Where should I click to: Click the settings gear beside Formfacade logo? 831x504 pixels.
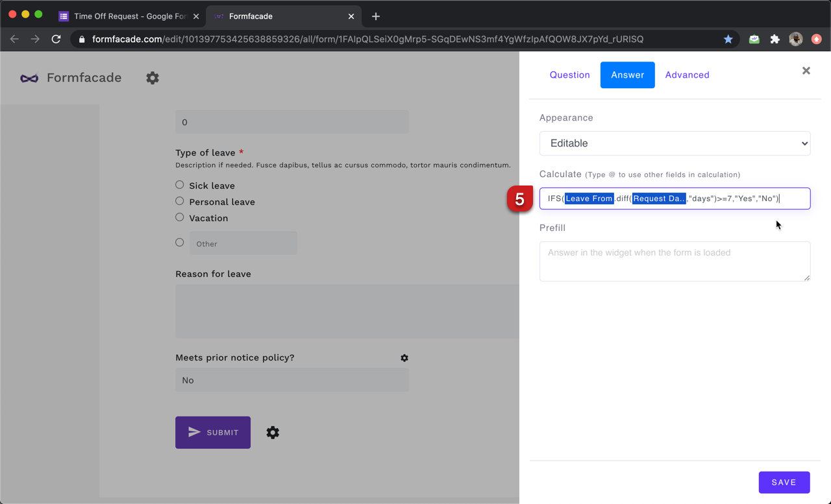click(x=153, y=78)
